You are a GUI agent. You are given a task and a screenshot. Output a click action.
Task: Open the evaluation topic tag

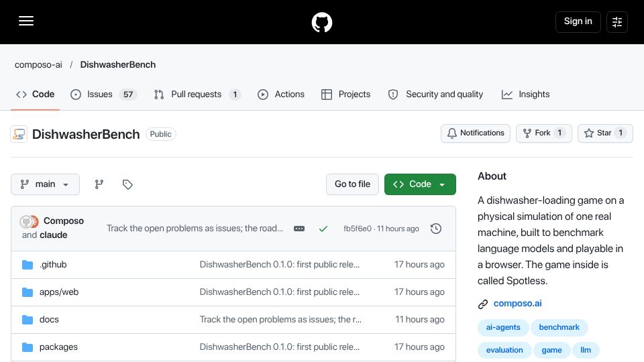[x=504, y=350]
